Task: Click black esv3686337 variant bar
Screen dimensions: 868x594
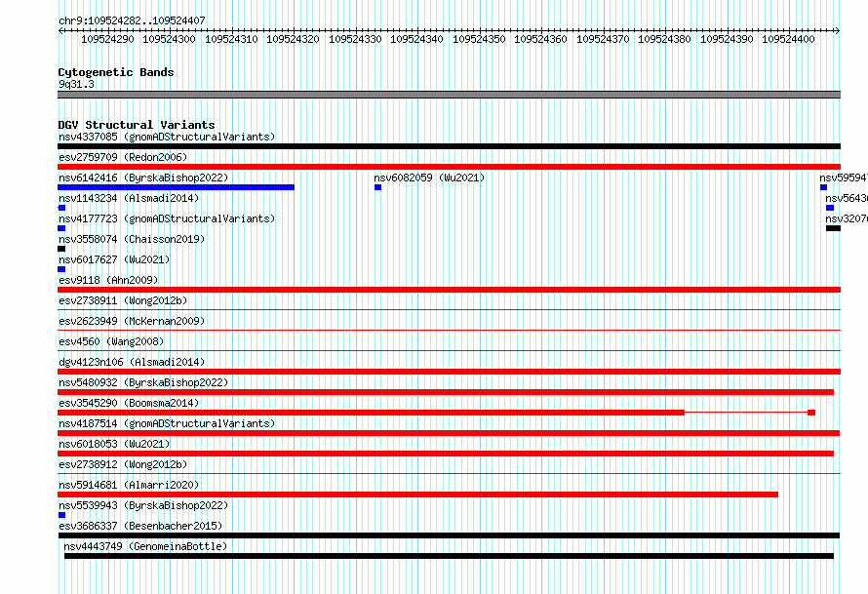Action: pos(449,535)
